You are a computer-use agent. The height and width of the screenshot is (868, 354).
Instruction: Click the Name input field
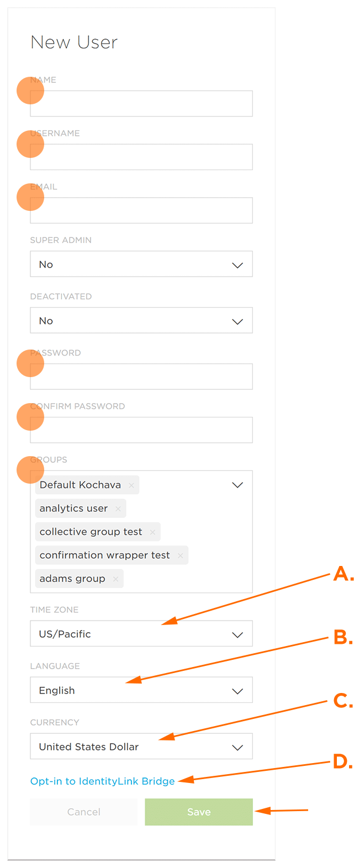coord(141,104)
